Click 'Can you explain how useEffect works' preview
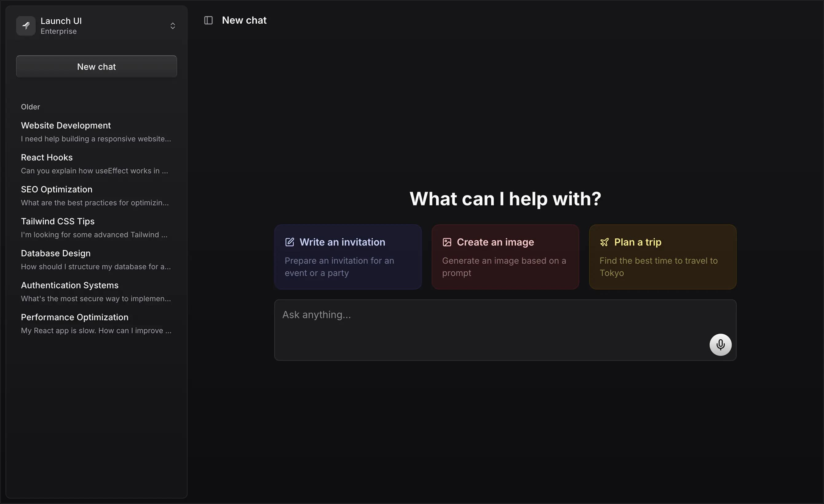 pos(94,171)
